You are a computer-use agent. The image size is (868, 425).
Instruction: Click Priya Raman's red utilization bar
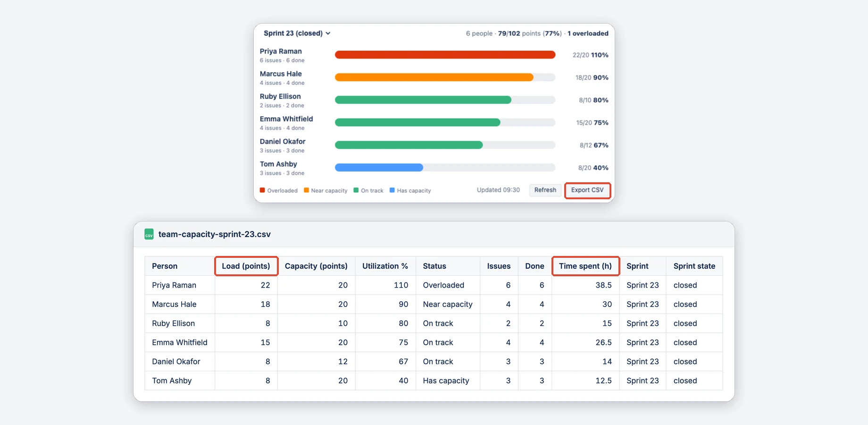pos(445,55)
